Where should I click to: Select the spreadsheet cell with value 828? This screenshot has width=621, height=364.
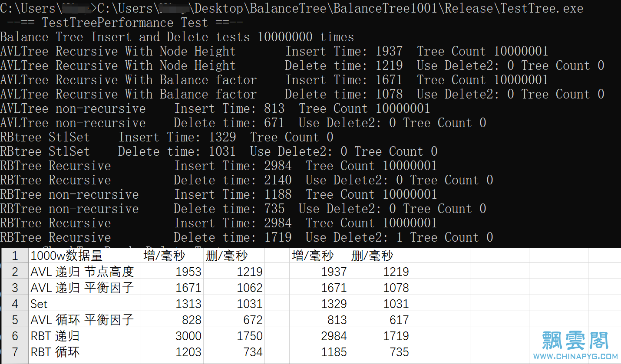tap(172, 320)
